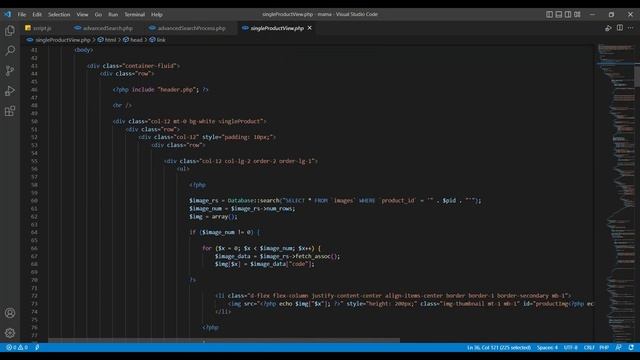The image size is (640, 360).
Task: Click the horizontal scrollbar at editor bottom
Action: tap(224, 340)
